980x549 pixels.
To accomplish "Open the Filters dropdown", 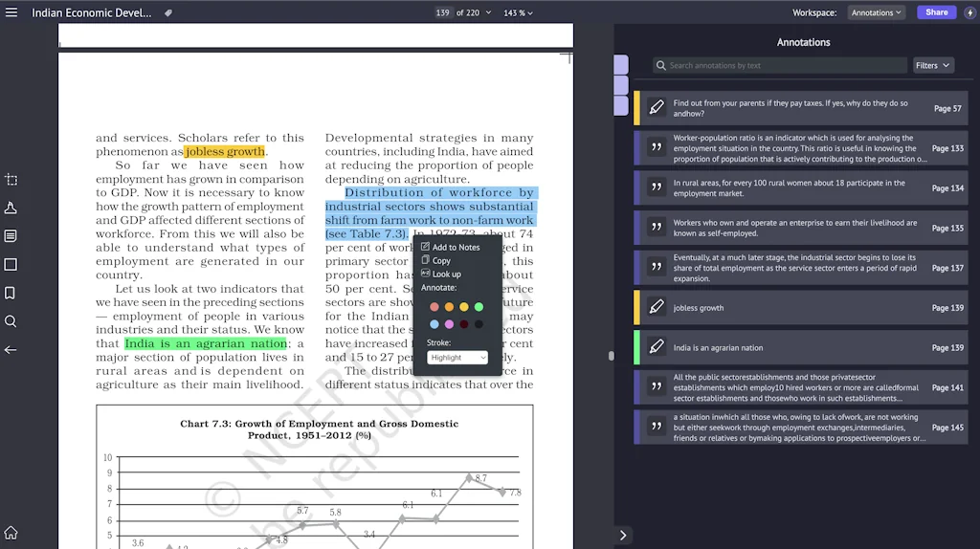I will (x=932, y=66).
